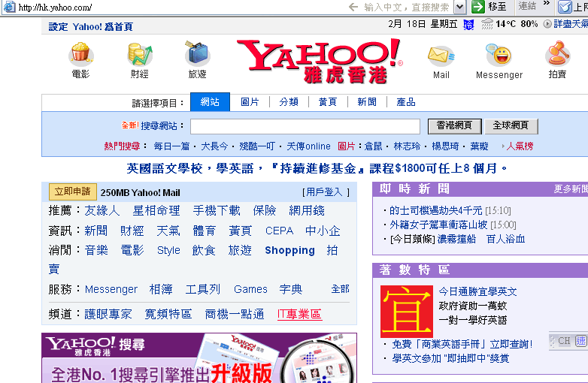Open the 星相命理 link

[x=156, y=210]
